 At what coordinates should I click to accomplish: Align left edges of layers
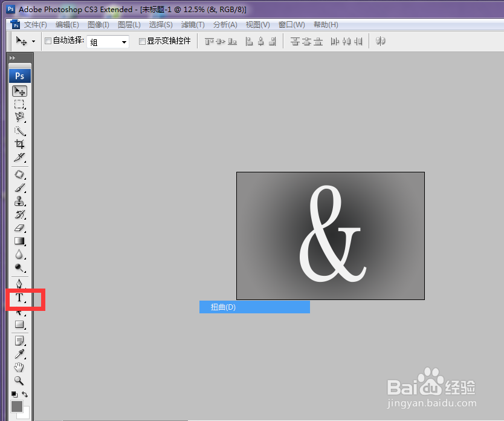tap(249, 41)
